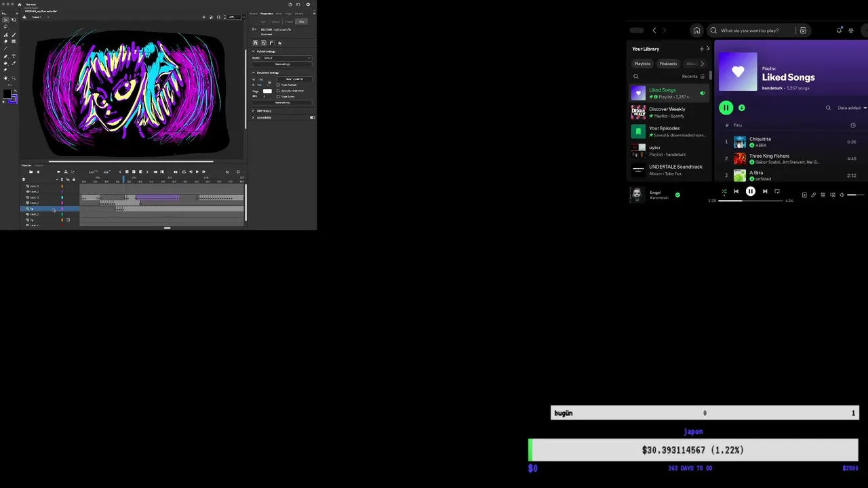Click the Animate home icon

pos(19,5)
